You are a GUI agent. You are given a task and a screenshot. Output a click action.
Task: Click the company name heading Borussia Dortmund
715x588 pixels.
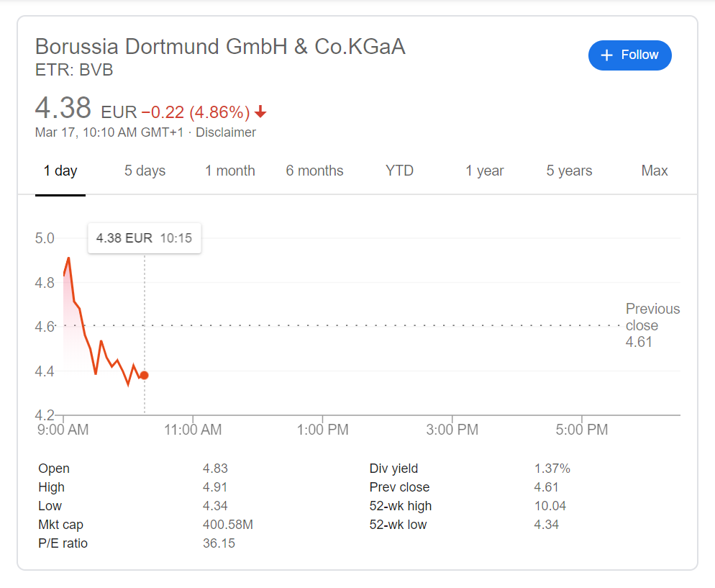click(220, 47)
